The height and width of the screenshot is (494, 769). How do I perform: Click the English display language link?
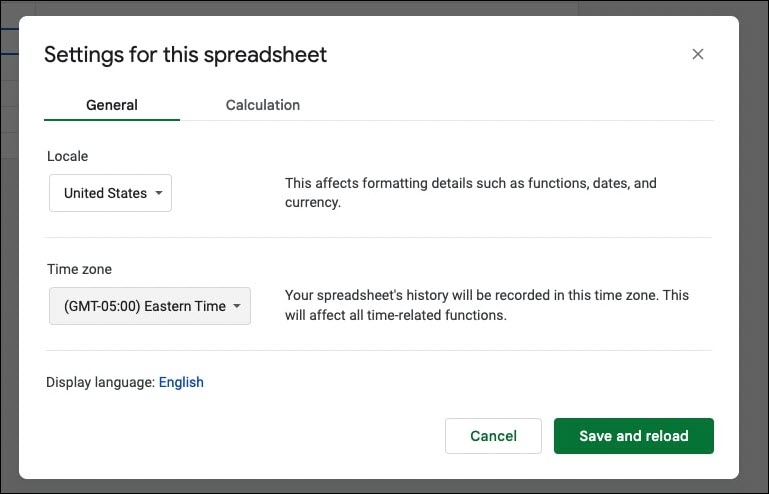click(x=181, y=382)
